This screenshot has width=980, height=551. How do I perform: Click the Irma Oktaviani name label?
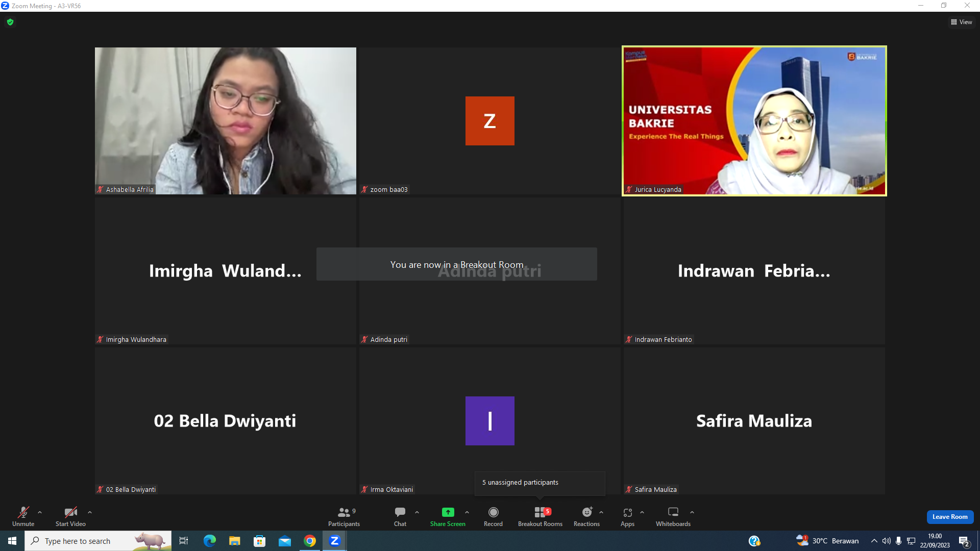387,489
